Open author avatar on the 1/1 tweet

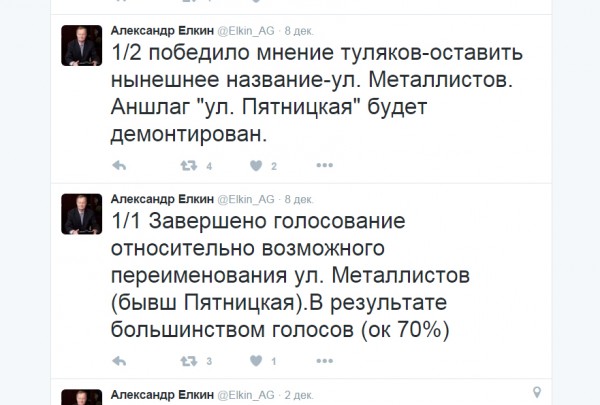pyautogui.click(x=80, y=214)
